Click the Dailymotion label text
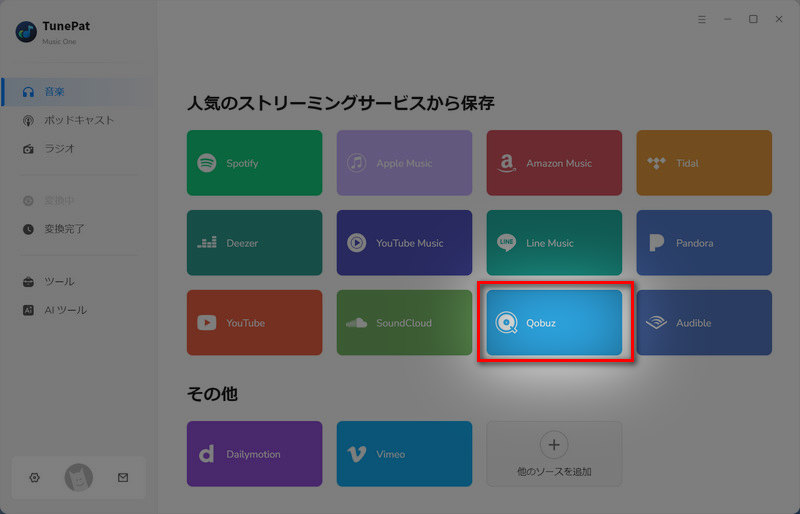Image resolution: width=800 pixels, height=514 pixels. click(x=253, y=454)
